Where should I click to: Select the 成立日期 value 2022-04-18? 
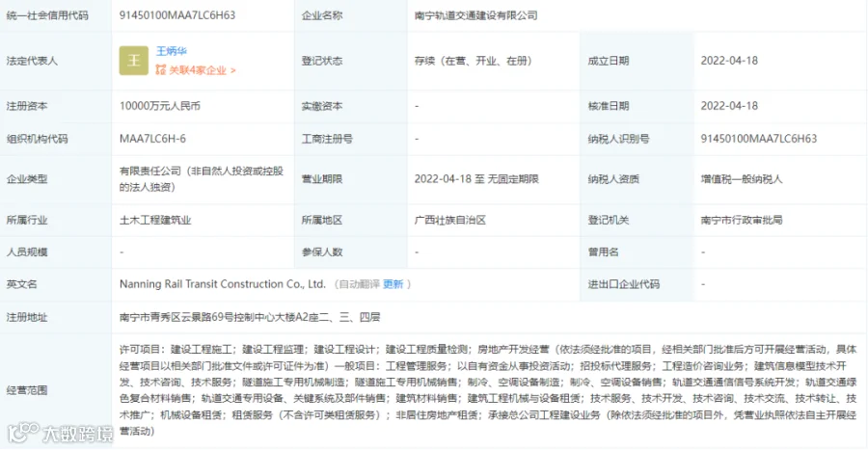[729, 61]
